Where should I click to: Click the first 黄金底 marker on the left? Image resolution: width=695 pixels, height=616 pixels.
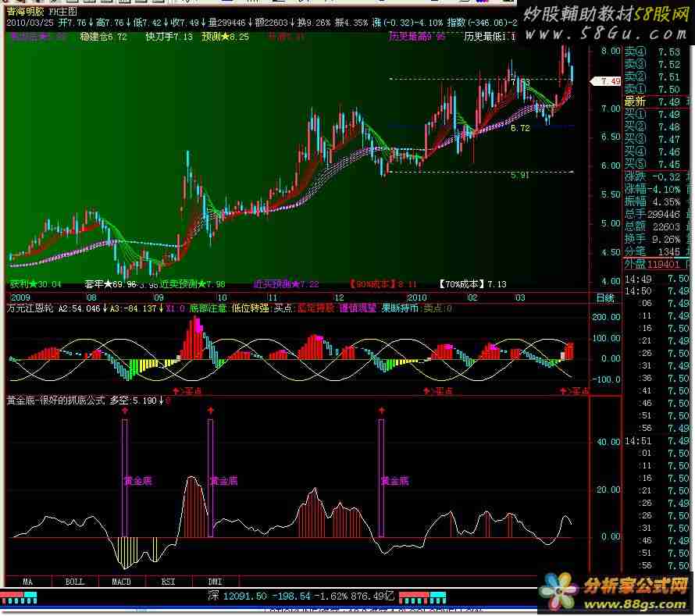click(138, 481)
